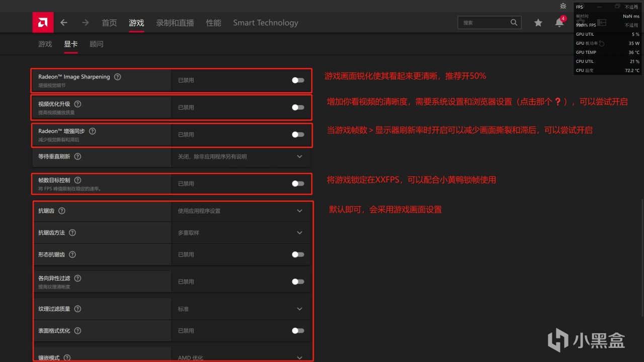Click the magnifier icon in the search box
Image resolution: width=644 pixels, height=362 pixels.
[514, 23]
